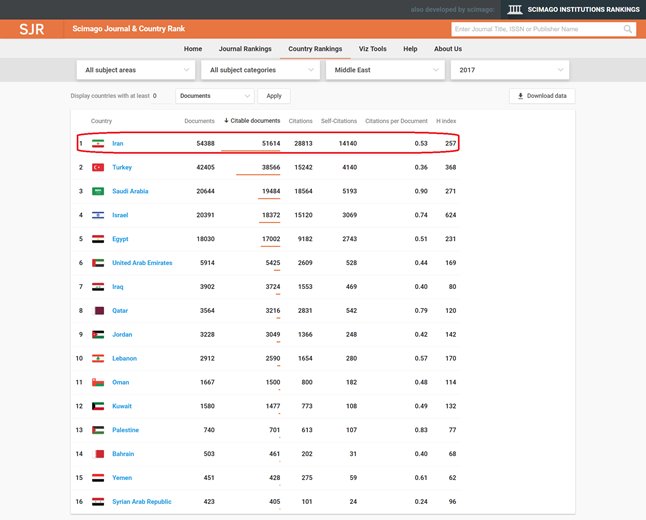Open the Journal Rankings menu
The width and height of the screenshot is (646, 520).
245,48
